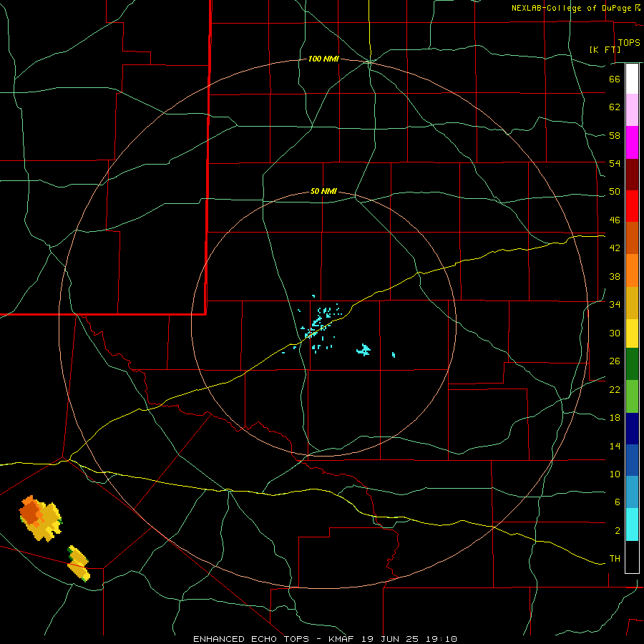Click the legend value '2'
The height and width of the screenshot is (644, 644).
(x=617, y=531)
